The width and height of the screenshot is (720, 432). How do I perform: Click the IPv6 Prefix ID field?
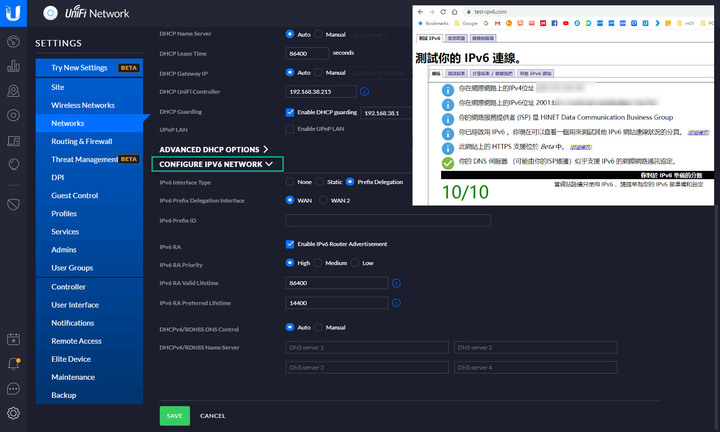[x=388, y=220]
